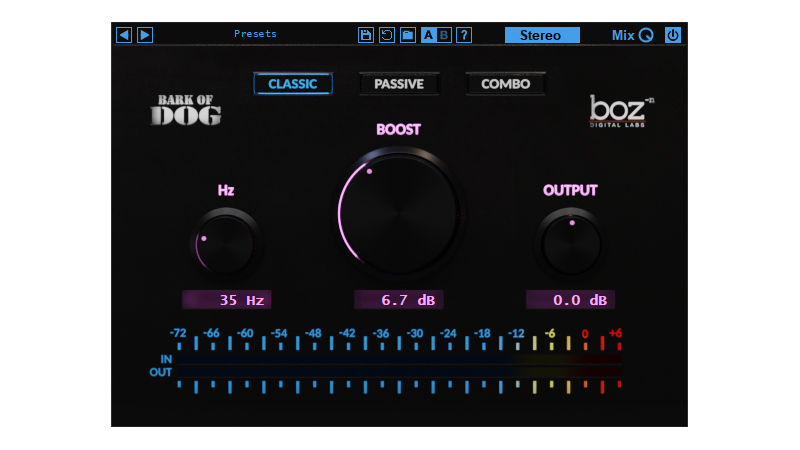
Task: Click the OUTPUT gain knob
Action: click(x=570, y=244)
